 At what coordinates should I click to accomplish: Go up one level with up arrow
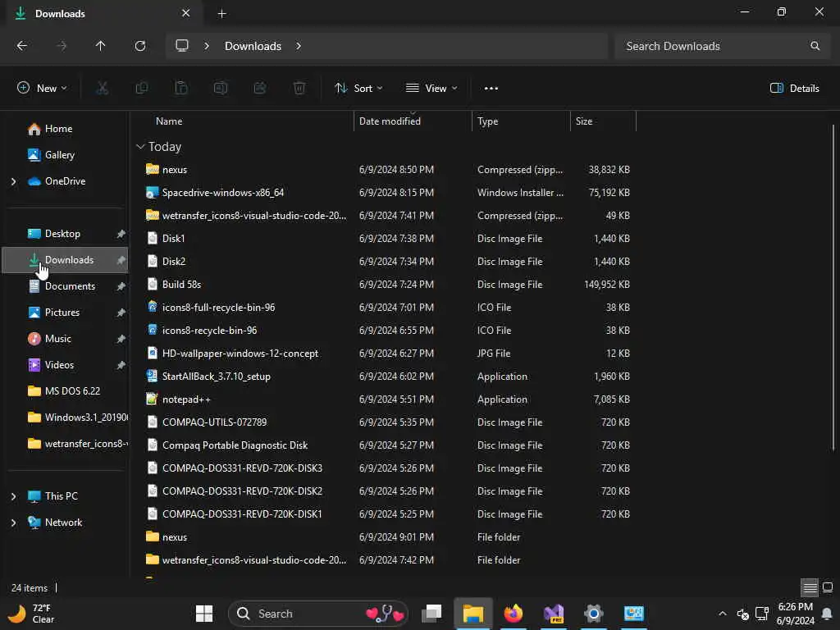[100, 46]
